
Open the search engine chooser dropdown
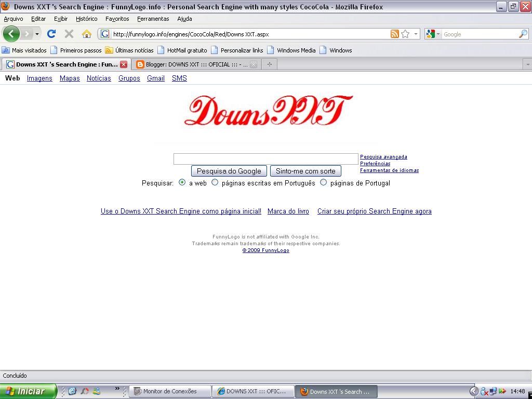pos(433,34)
